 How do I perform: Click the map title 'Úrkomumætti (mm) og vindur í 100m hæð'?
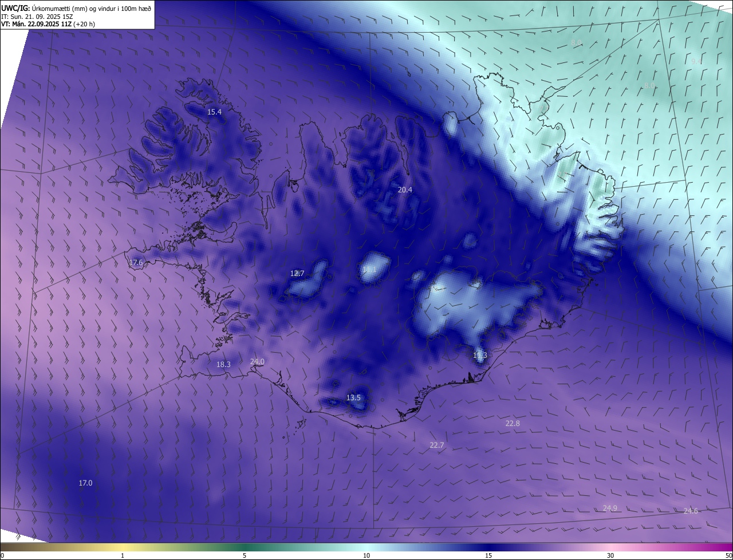[92, 8]
